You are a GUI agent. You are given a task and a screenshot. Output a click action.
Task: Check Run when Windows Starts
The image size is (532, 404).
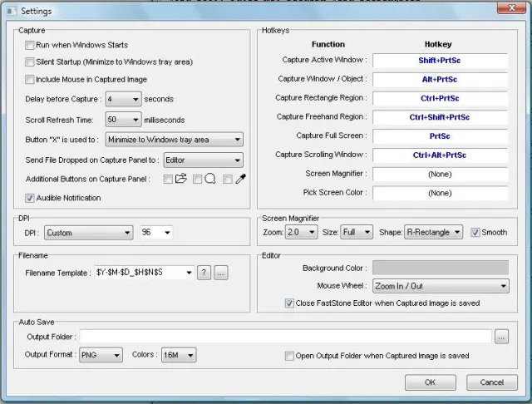point(31,45)
